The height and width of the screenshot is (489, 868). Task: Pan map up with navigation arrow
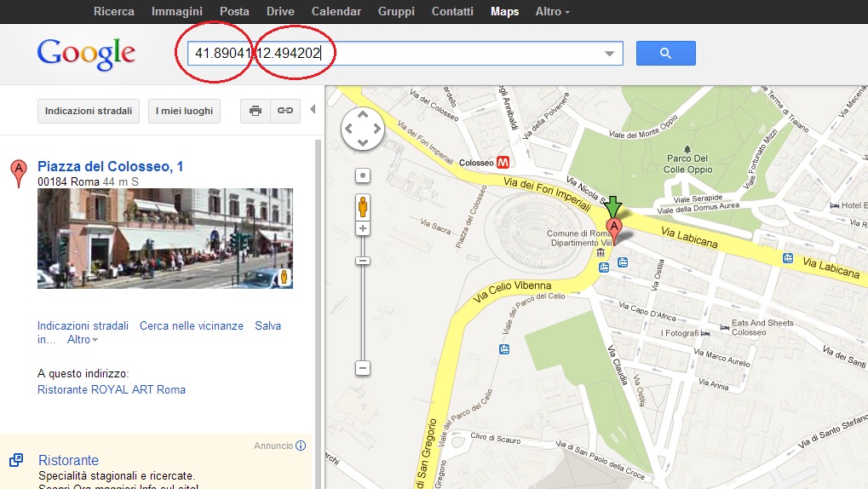click(363, 115)
